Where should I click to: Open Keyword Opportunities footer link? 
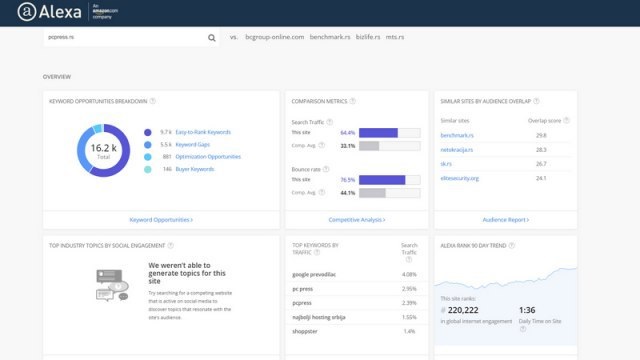pyautogui.click(x=161, y=220)
